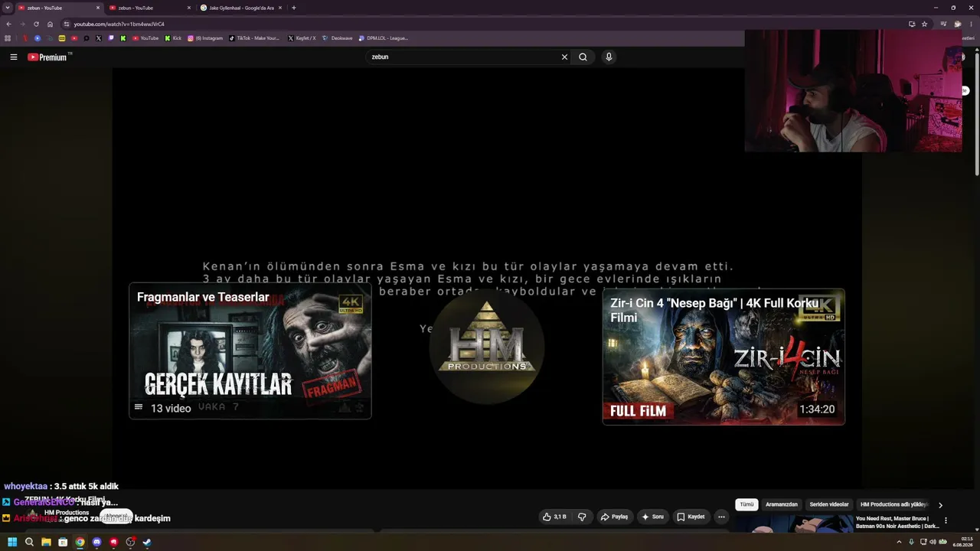Open the Batman 90s Noir Aesthetic video title
980x551 pixels.
pos(897,522)
